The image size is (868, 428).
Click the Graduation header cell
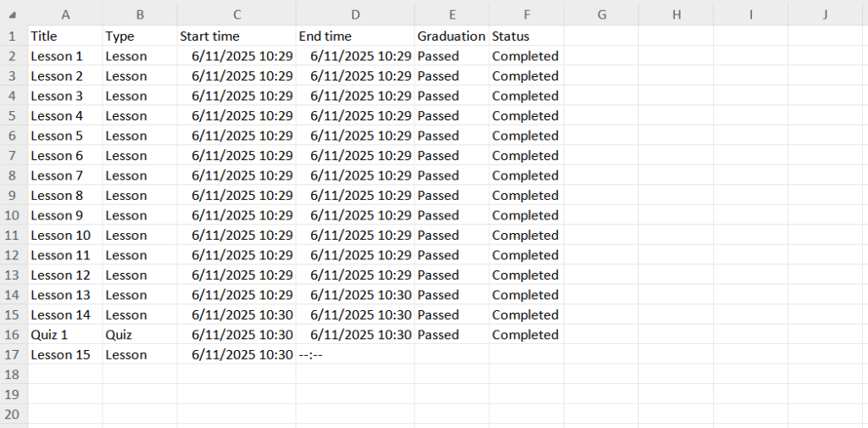point(451,36)
